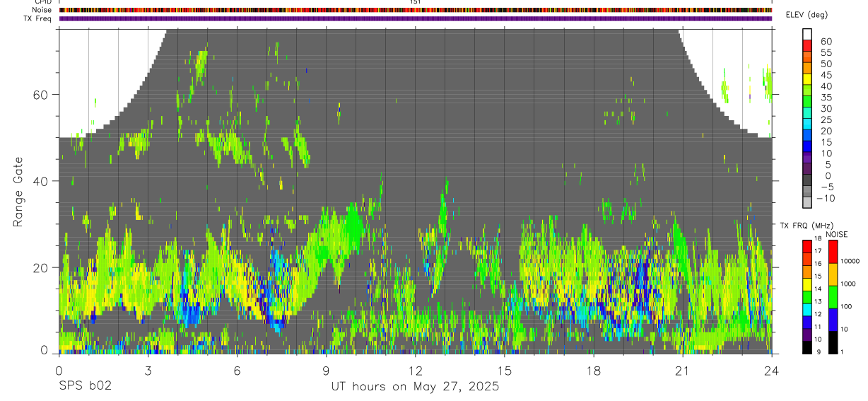Click the 24 tick on the UT hours axis

pyautogui.click(x=771, y=370)
